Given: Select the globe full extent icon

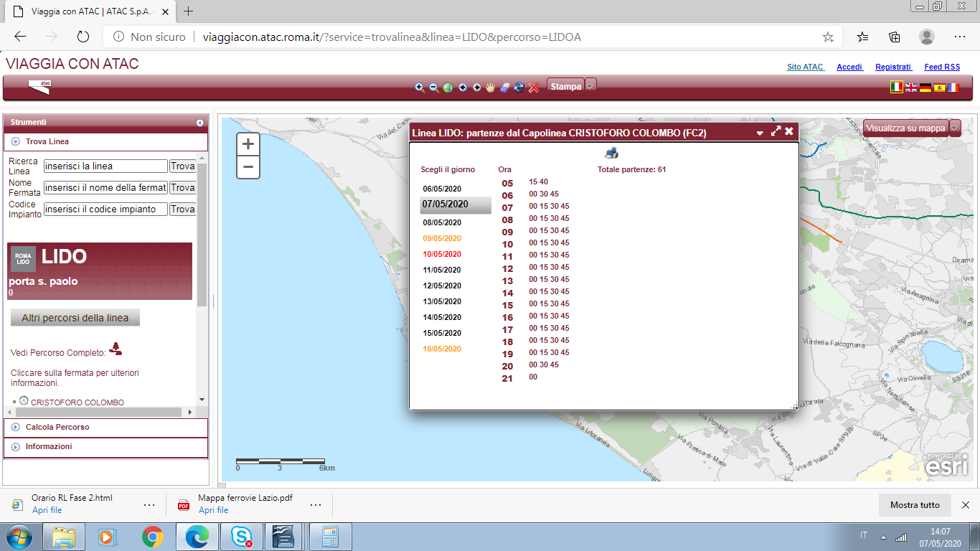Looking at the screenshot, I should [448, 88].
